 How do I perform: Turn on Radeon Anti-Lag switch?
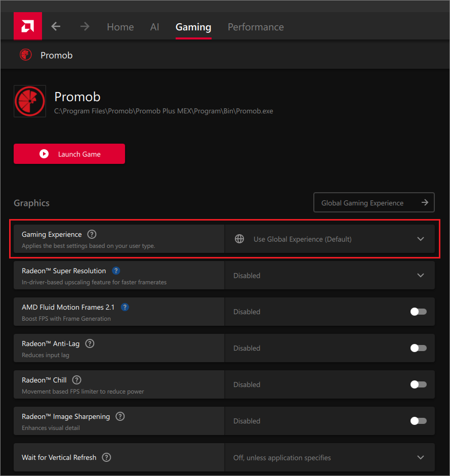(419, 348)
